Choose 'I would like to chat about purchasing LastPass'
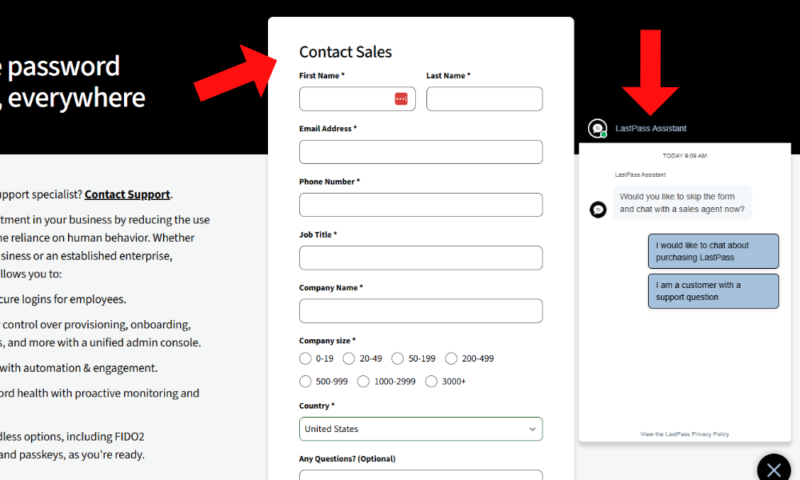Viewport: 800px width, 480px height. click(x=713, y=251)
